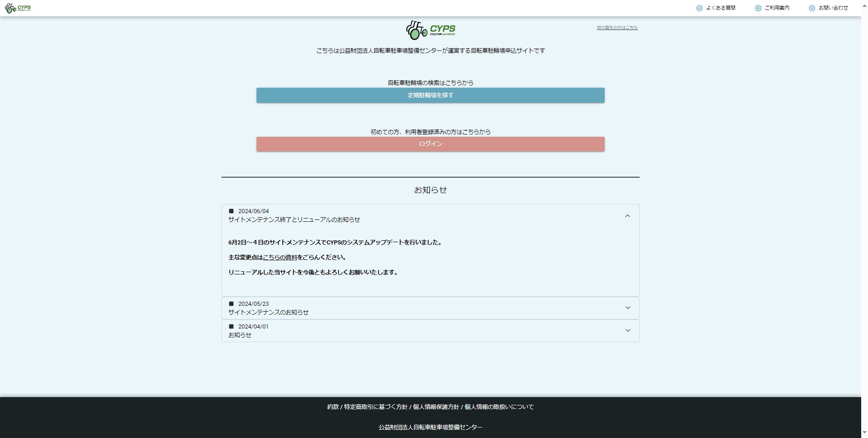
Task: Click the central CYPS bicycle logo
Action: (x=430, y=30)
